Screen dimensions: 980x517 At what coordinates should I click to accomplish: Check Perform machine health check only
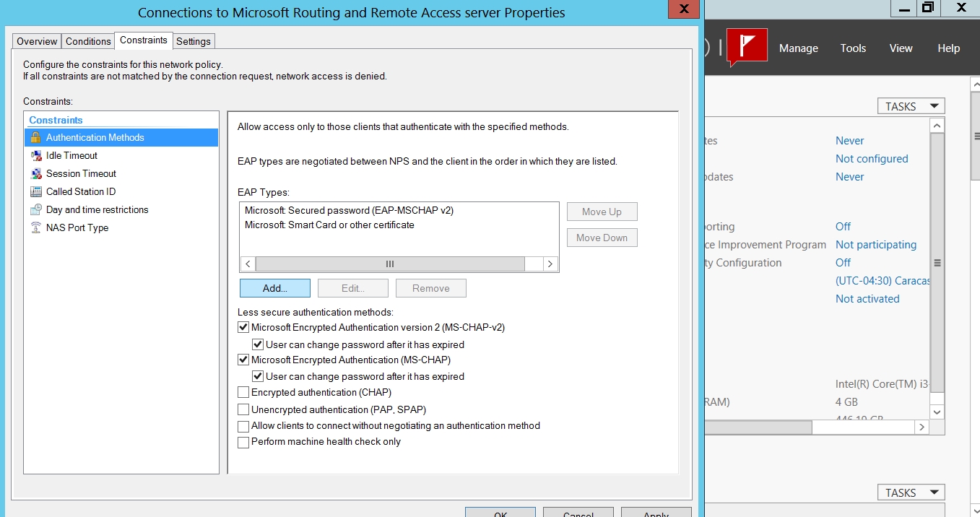[243, 442]
